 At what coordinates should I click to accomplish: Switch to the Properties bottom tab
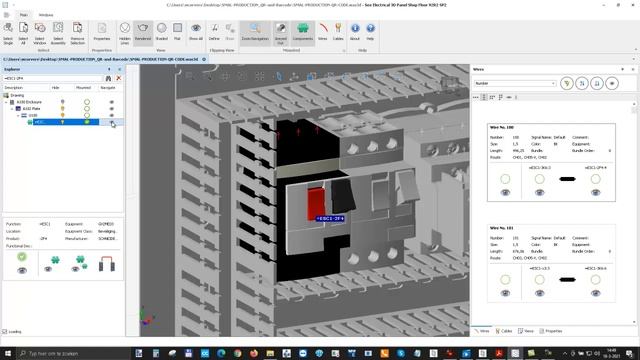coord(551,331)
